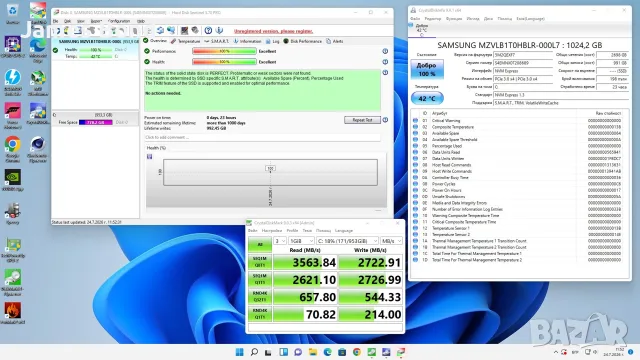Open the test size dropdown showing 1GiB
The width and height of the screenshot is (640, 360).
pos(301,241)
